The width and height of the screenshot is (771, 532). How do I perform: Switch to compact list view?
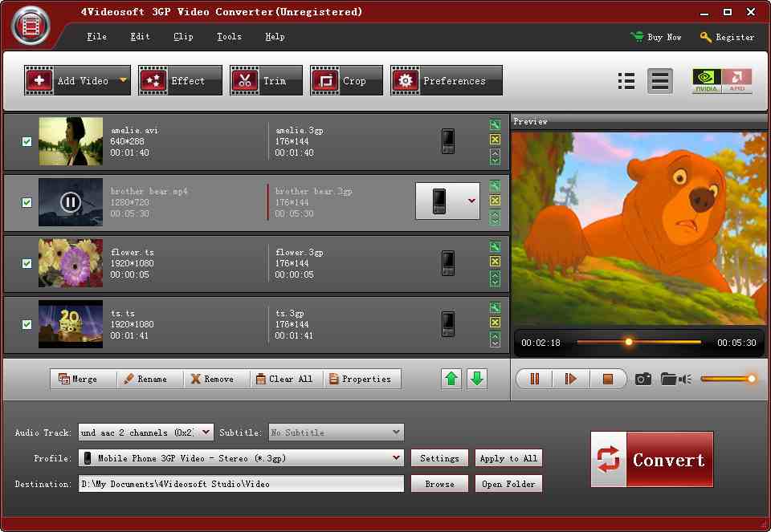point(626,81)
